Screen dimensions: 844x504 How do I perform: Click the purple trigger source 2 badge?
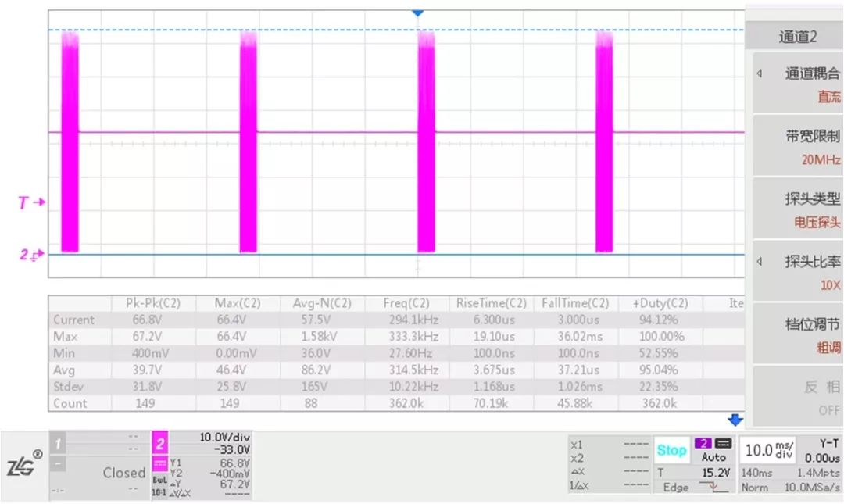click(x=701, y=443)
